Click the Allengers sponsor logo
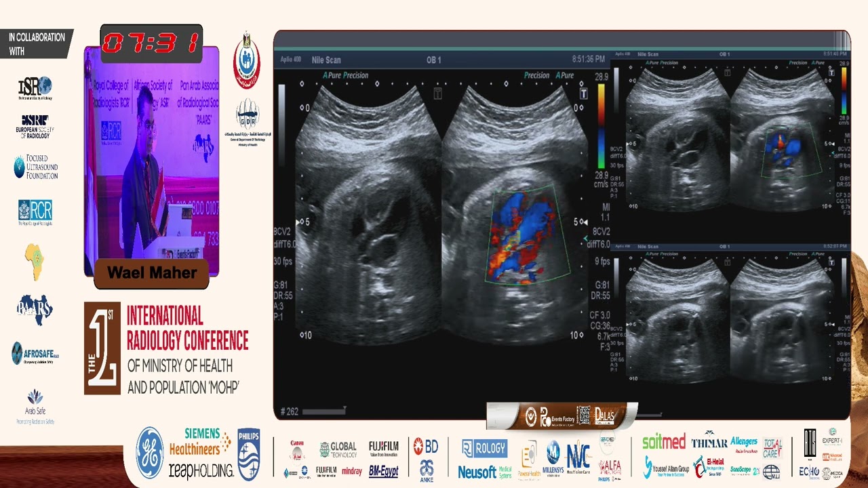 pyautogui.click(x=744, y=444)
